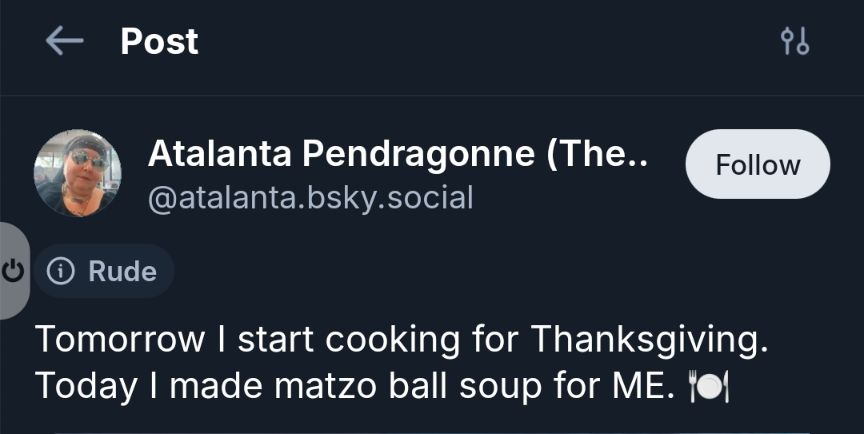Follow Atalanta Pendragonne

(x=757, y=165)
